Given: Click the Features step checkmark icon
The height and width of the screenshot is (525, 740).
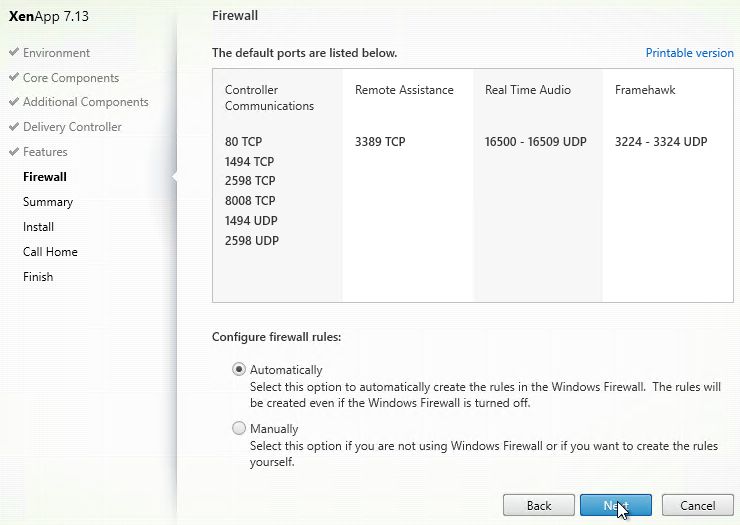Looking at the screenshot, I should (14, 152).
